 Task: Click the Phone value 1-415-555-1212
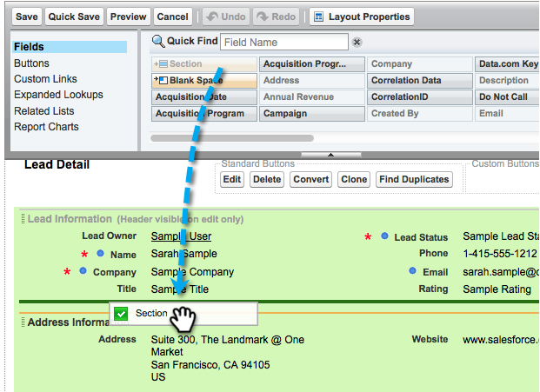click(500, 254)
